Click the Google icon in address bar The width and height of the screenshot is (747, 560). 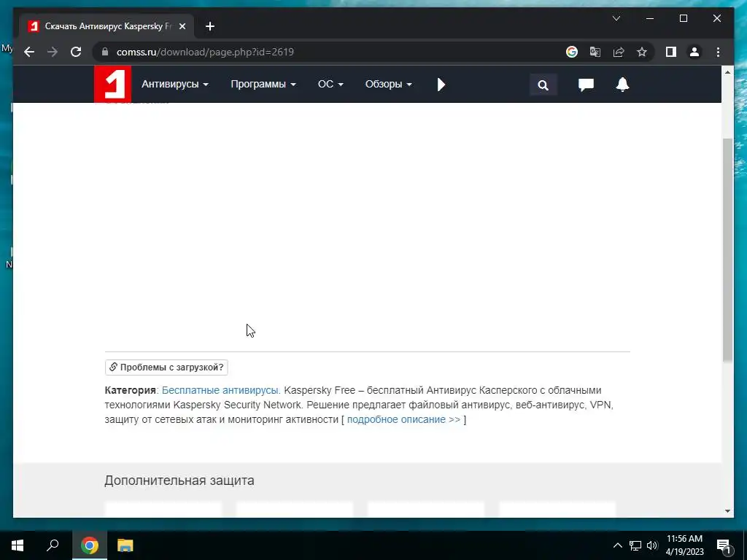[572, 52]
